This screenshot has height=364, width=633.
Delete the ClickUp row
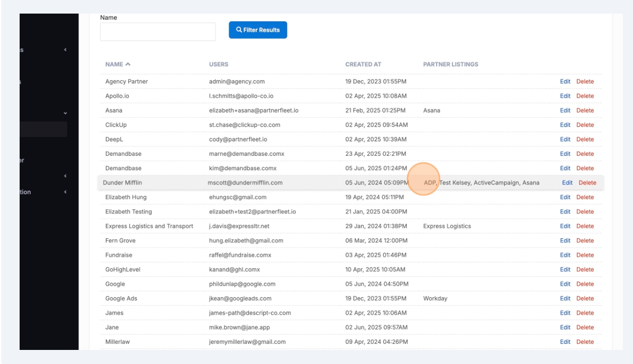click(585, 125)
